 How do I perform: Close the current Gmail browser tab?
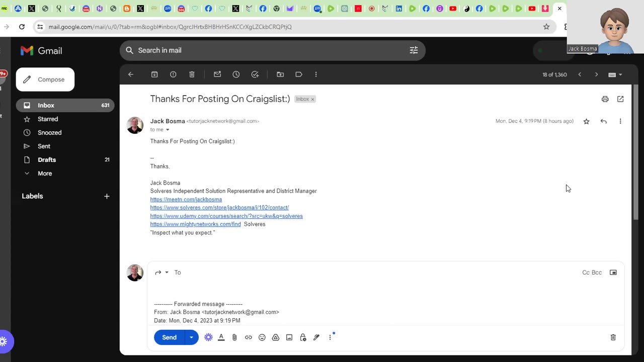click(559, 9)
